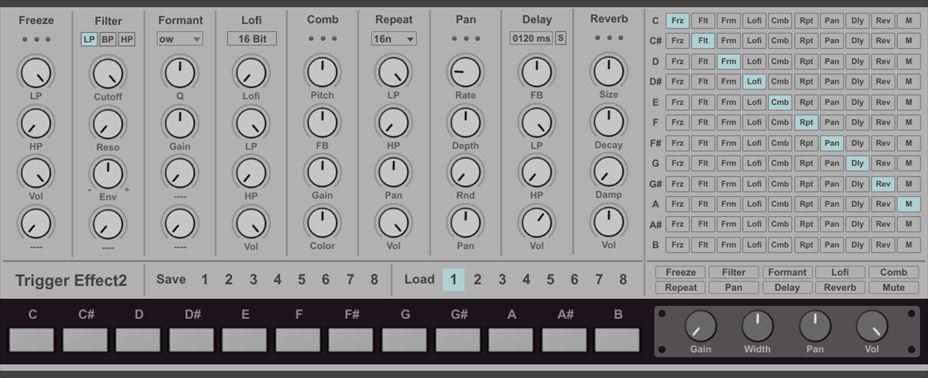Toggle the Delay S sync button

[x=560, y=38]
